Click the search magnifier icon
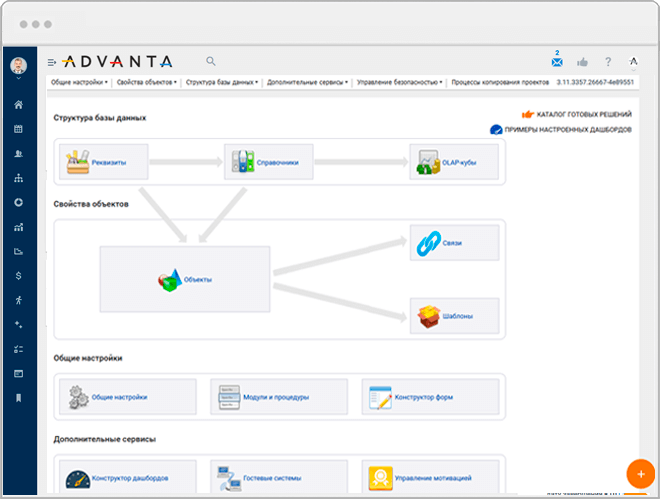 point(211,61)
